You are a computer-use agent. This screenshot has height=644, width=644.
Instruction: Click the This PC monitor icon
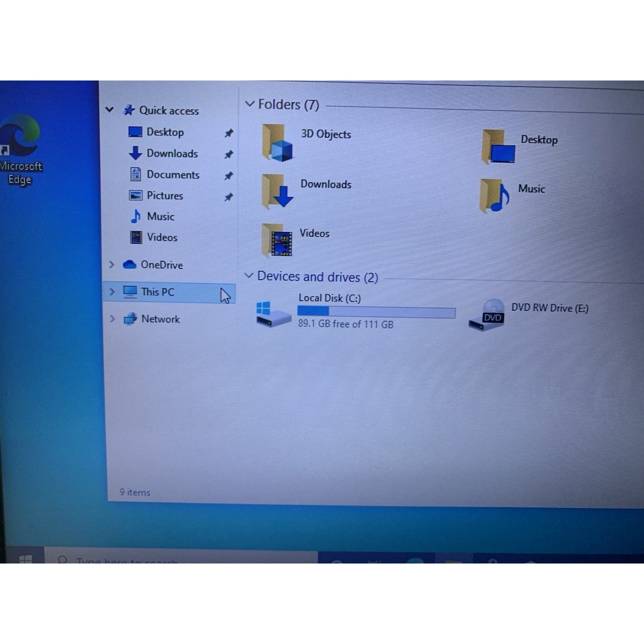tap(130, 291)
